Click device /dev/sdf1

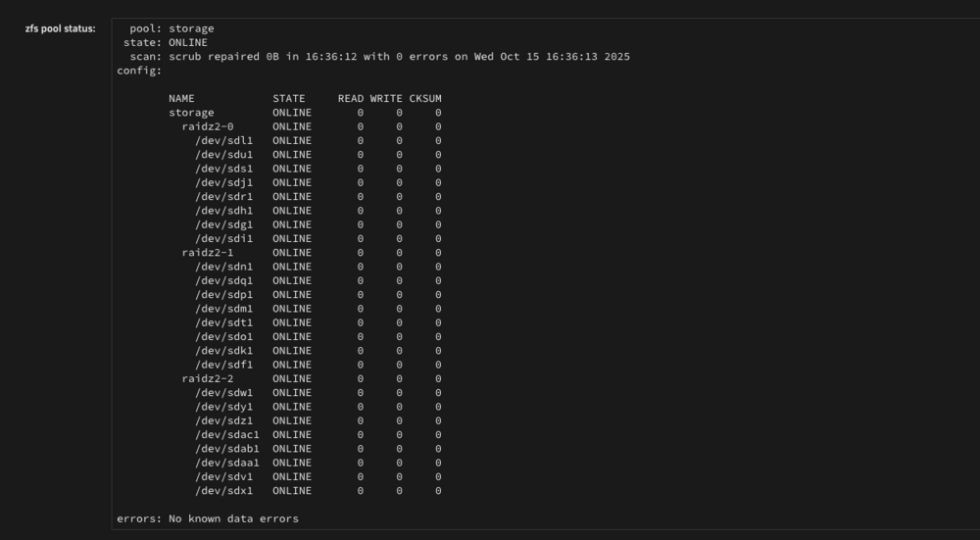(x=223, y=365)
